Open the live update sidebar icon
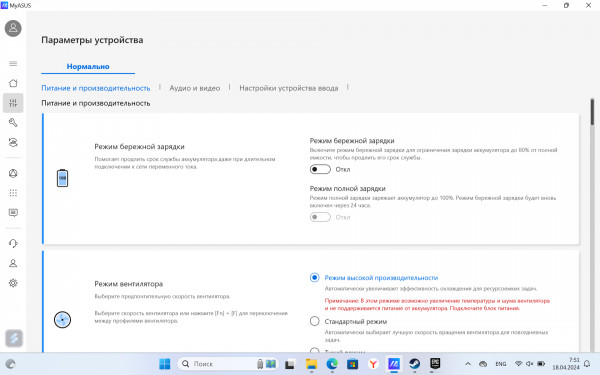Image resolution: width=600 pixels, height=375 pixels. coord(13,142)
